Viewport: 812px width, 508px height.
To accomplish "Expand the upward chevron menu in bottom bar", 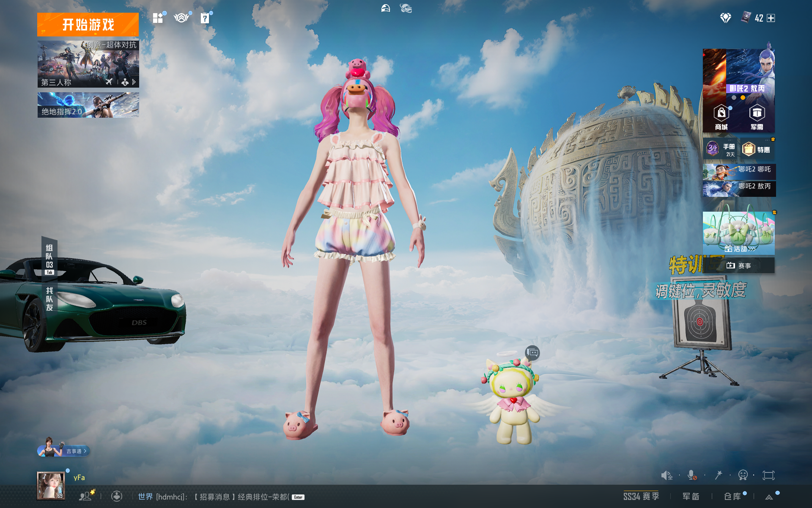I will (769, 497).
